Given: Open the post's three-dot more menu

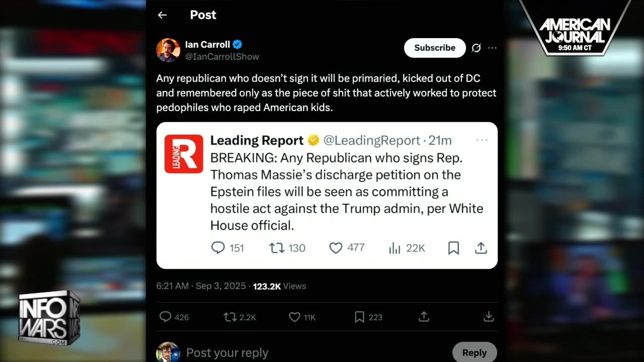Looking at the screenshot, I should [x=493, y=48].
